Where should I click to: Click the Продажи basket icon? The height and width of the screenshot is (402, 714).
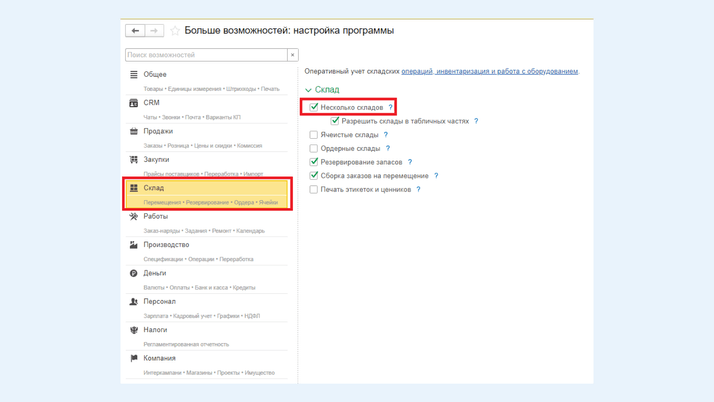tap(134, 131)
